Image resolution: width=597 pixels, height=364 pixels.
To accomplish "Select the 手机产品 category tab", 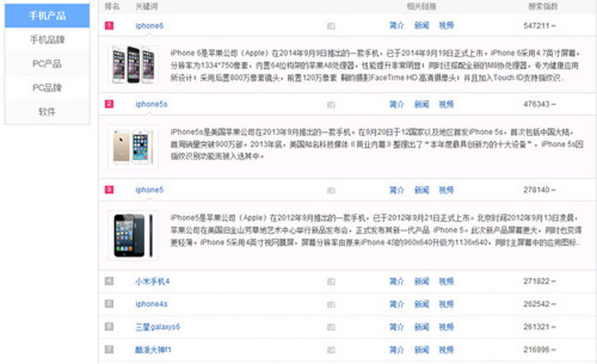I will pyautogui.click(x=47, y=16).
